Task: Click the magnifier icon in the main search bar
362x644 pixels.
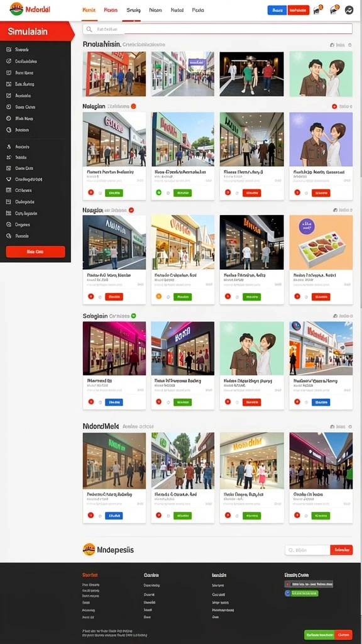Action: tap(89, 29)
